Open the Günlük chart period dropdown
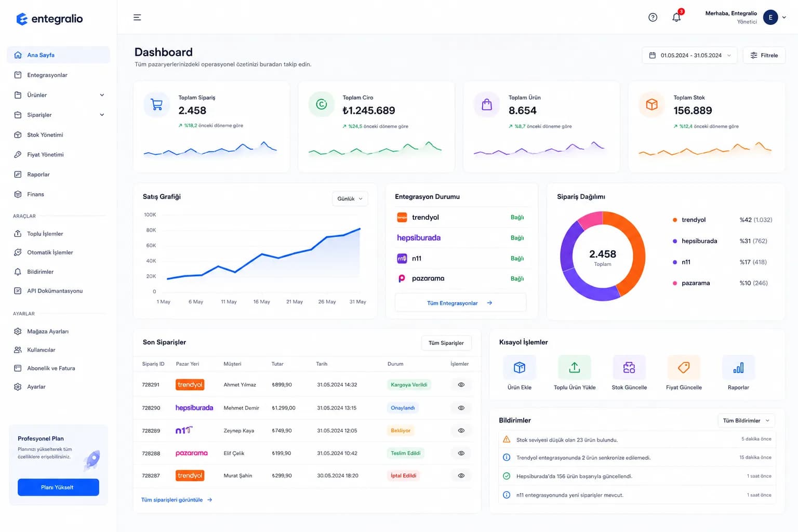This screenshot has width=798, height=532. [350, 199]
